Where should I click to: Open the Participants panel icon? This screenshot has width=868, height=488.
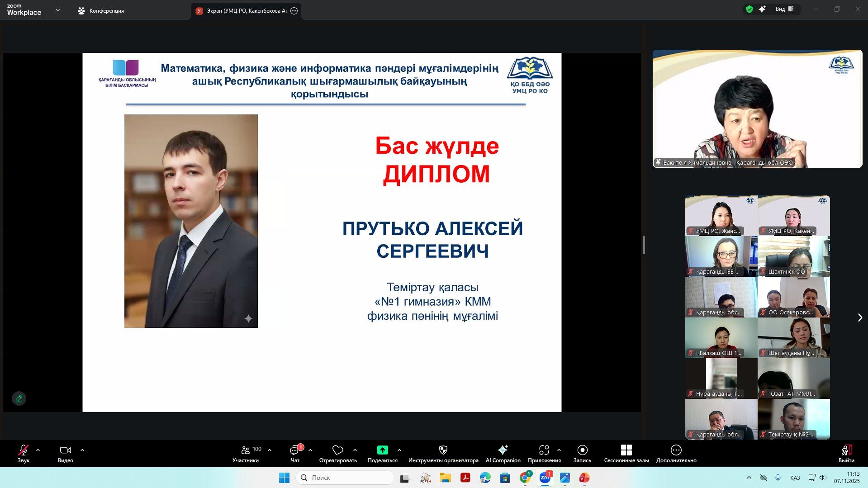tap(246, 450)
